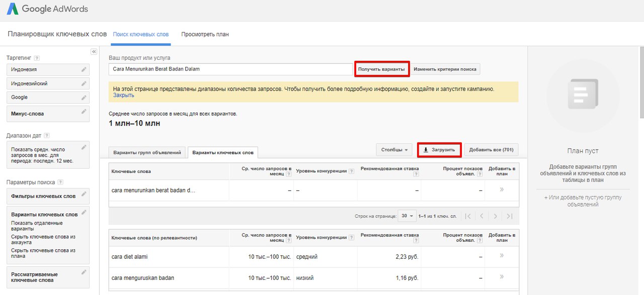This screenshot has width=644, height=295.
Task: Click the product or service input field
Action: tap(230, 69)
